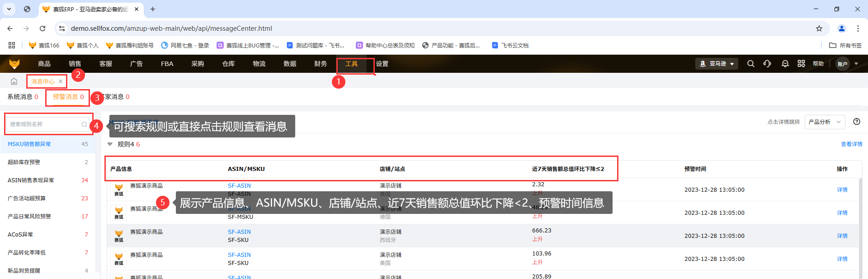Open the 仓库 menu

[228, 64]
